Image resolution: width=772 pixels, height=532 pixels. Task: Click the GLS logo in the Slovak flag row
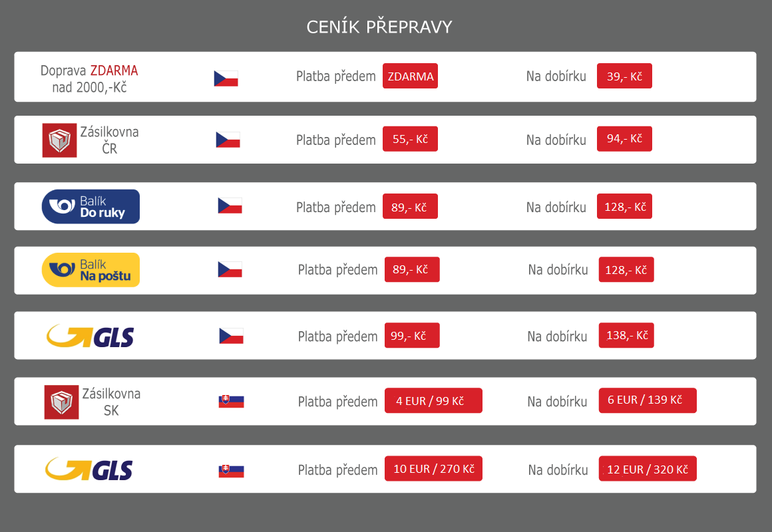click(89, 469)
